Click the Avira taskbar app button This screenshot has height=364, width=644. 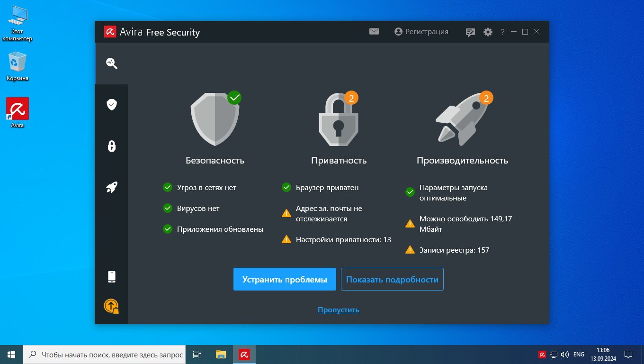pos(244,355)
